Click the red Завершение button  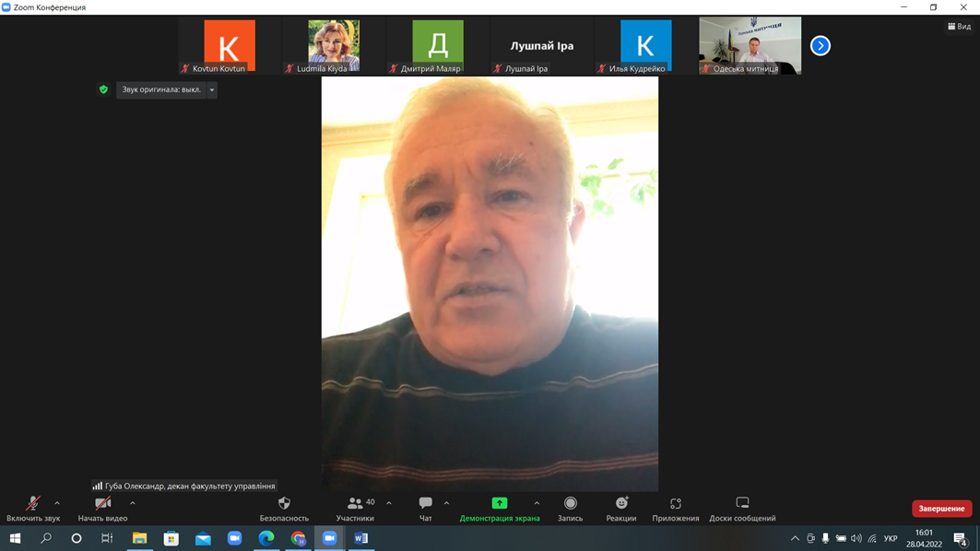942,509
